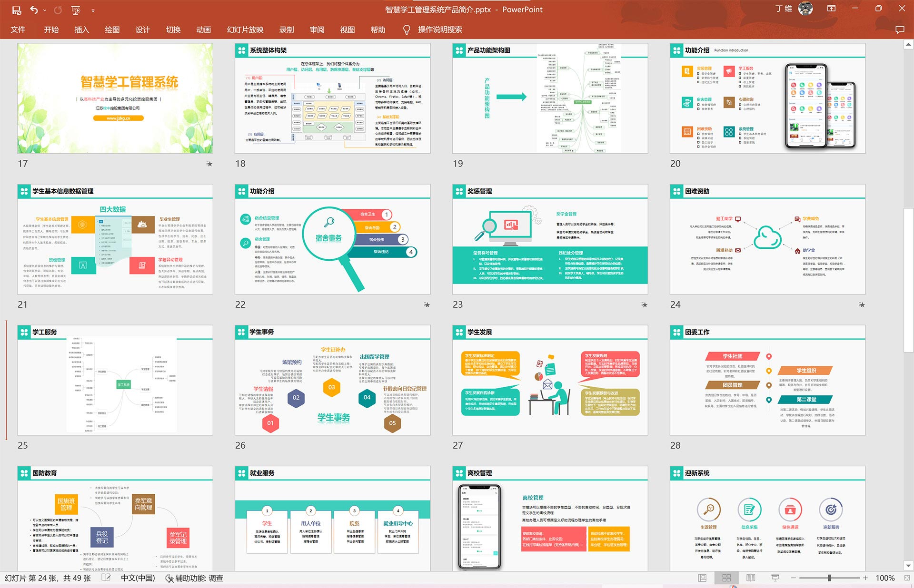This screenshot has height=588, width=914.
Task: Open the 幻灯片放映 ribbon tab
Action: click(245, 29)
